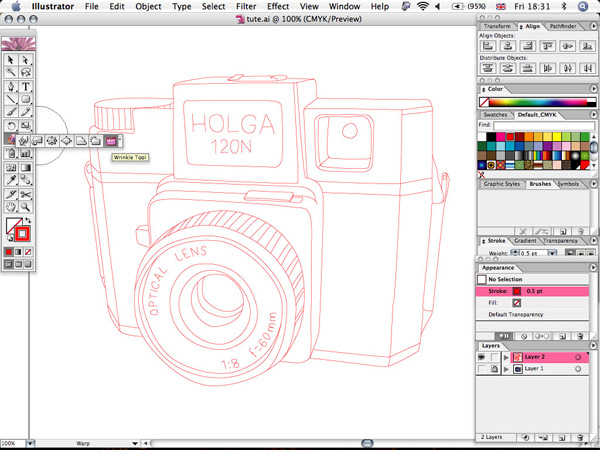Open the zoom level dropdown at bottom
600x450 pixels.
click(x=30, y=443)
